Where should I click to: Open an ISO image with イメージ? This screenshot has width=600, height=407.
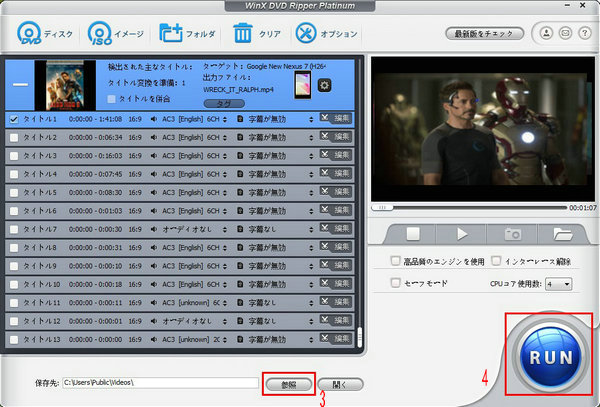click(x=116, y=33)
